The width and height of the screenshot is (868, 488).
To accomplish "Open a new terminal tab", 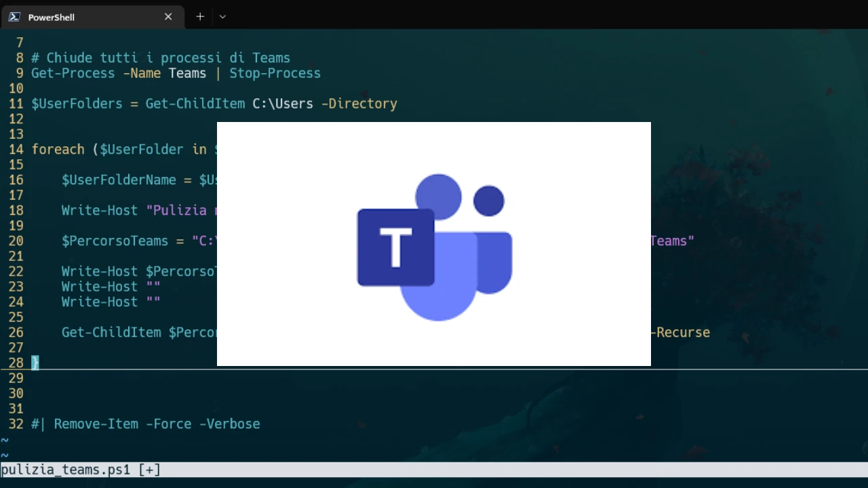I will 200,17.
